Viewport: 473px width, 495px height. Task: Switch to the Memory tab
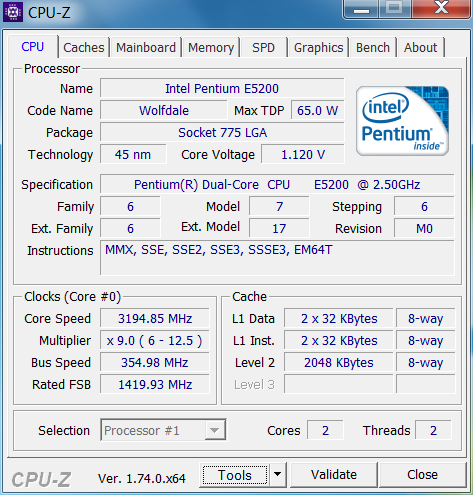click(x=211, y=47)
